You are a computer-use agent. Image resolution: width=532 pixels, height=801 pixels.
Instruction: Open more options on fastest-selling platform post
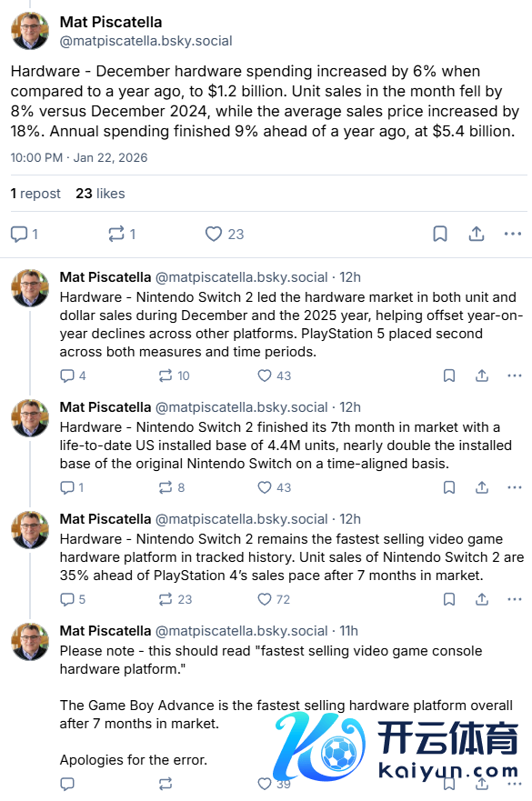[x=515, y=599]
